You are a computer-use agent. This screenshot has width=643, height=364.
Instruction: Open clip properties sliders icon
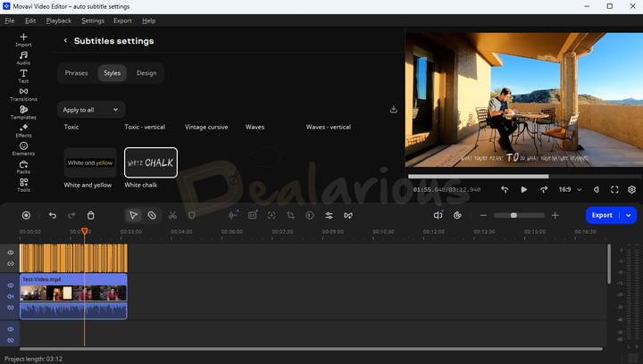click(329, 215)
